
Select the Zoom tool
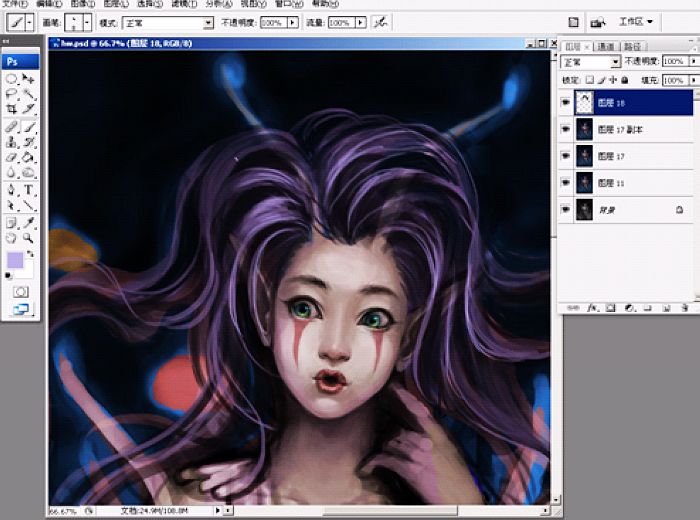click(28, 237)
